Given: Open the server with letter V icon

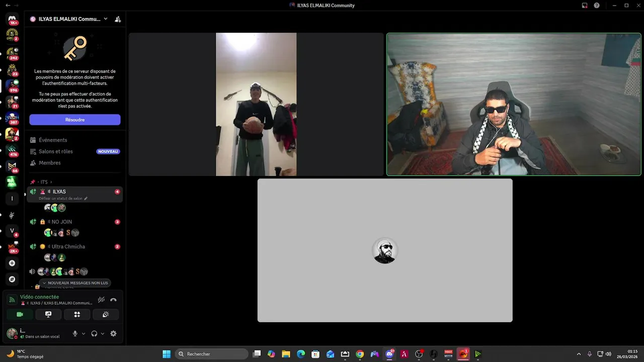Looking at the screenshot, I should point(12,231).
